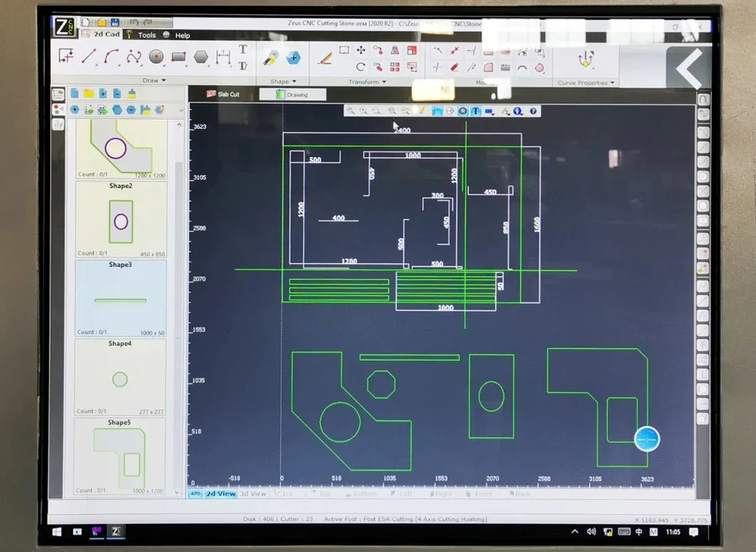Click the Dimension measurement tool
This screenshot has height=552, width=756.
[223, 57]
